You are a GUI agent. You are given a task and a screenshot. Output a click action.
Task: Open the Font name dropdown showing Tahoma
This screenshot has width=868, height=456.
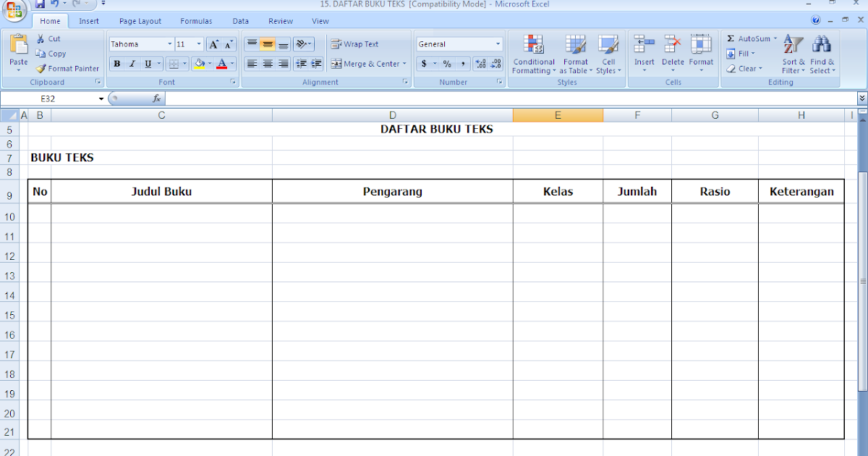point(140,43)
